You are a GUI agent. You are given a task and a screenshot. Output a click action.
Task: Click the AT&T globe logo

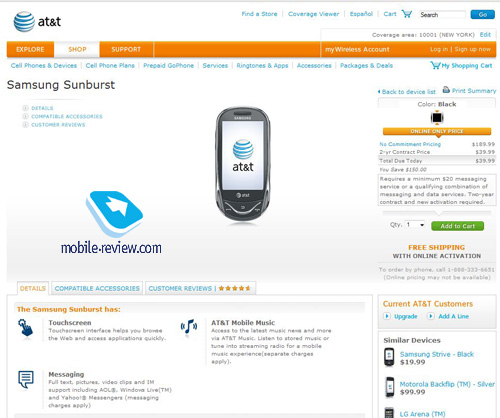24,22
